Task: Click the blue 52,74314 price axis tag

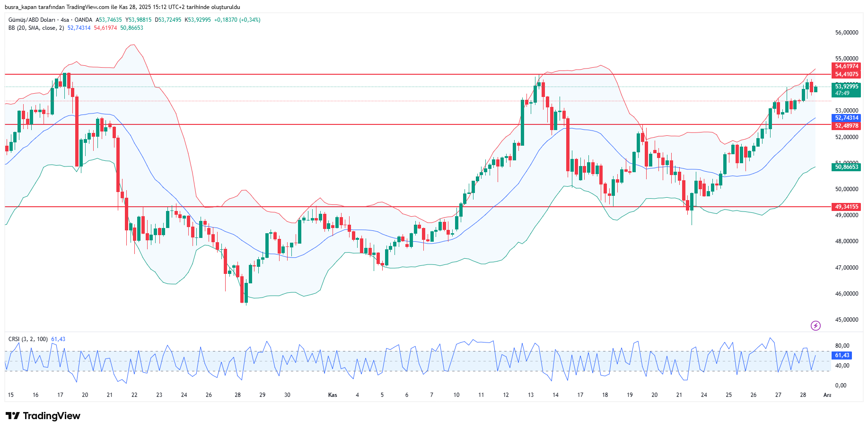Action: [x=846, y=118]
